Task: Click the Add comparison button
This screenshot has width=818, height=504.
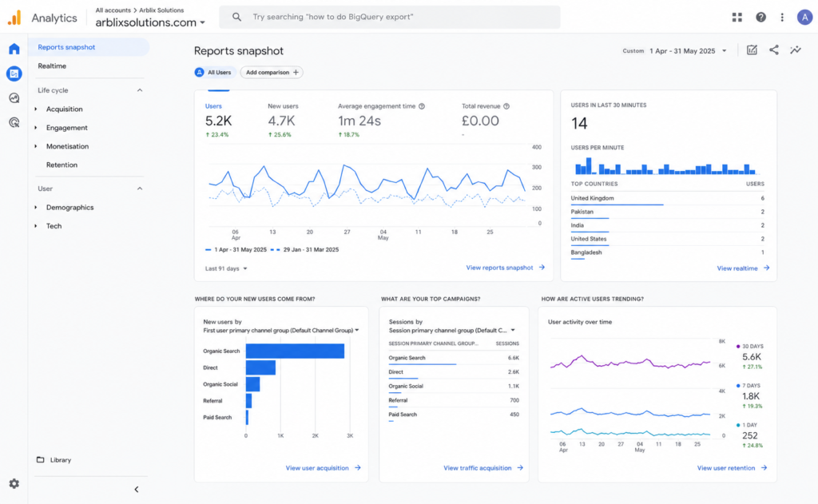Action: tap(272, 73)
